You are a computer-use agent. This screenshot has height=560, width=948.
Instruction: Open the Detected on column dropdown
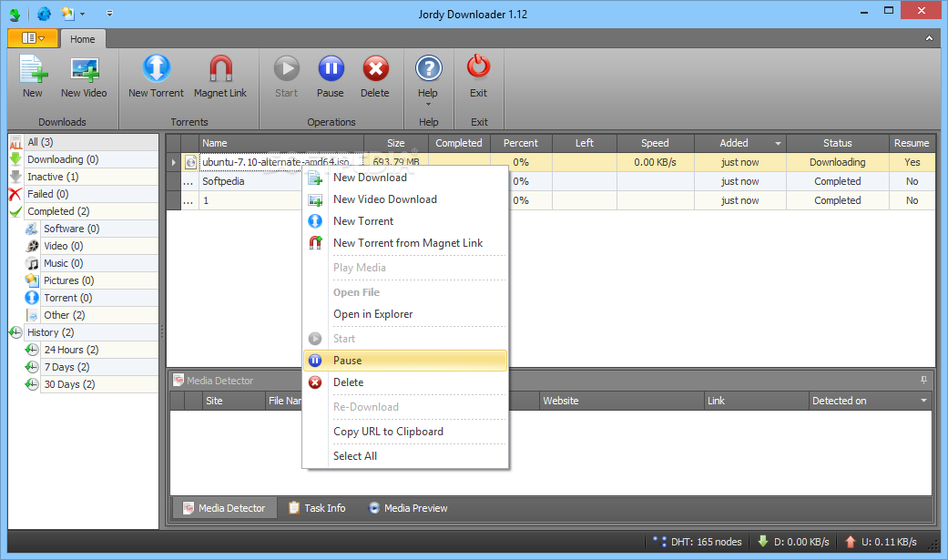click(923, 401)
